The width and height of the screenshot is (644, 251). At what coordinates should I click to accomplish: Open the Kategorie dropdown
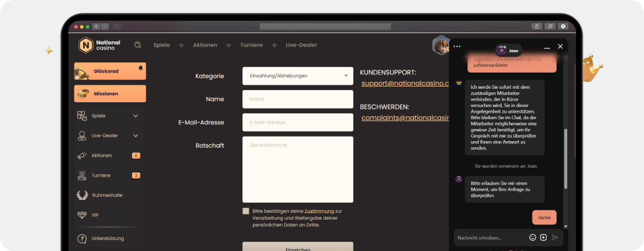point(298,76)
